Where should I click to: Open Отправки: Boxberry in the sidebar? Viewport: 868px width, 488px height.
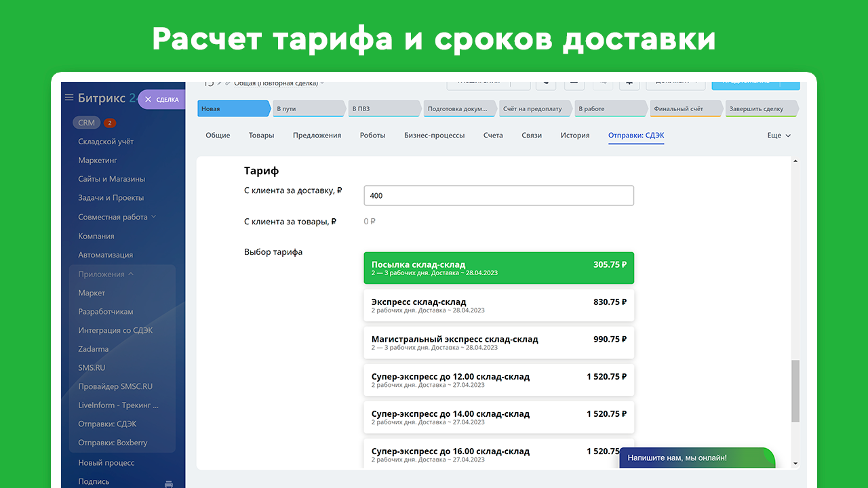pyautogui.click(x=113, y=443)
